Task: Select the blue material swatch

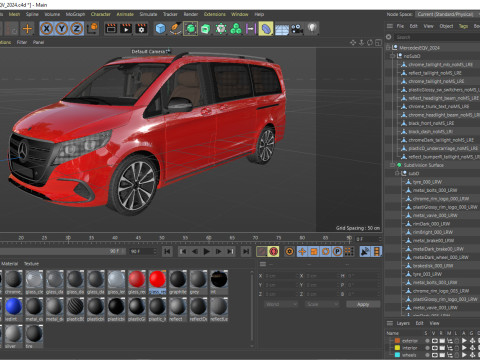Action: click(14, 306)
